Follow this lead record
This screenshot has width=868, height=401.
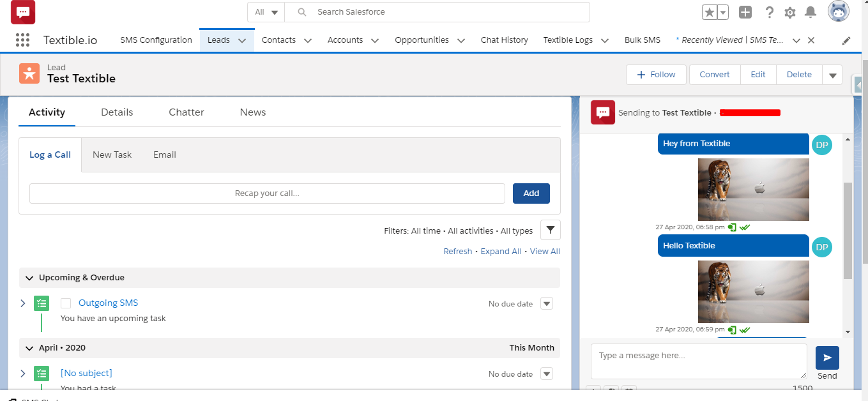pyautogui.click(x=656, y=75)
